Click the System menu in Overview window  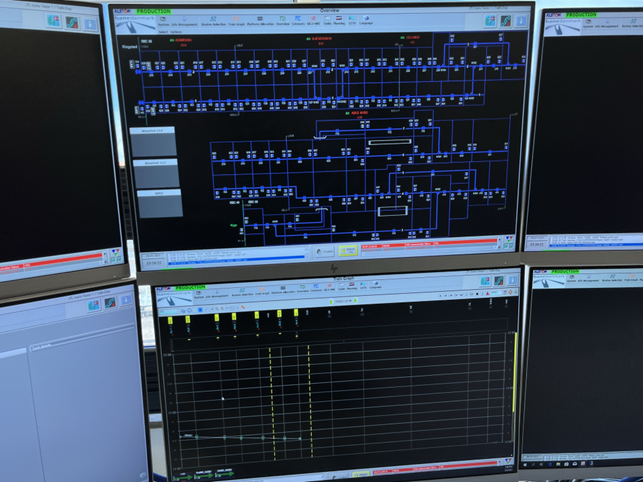(x=163, y=22)
